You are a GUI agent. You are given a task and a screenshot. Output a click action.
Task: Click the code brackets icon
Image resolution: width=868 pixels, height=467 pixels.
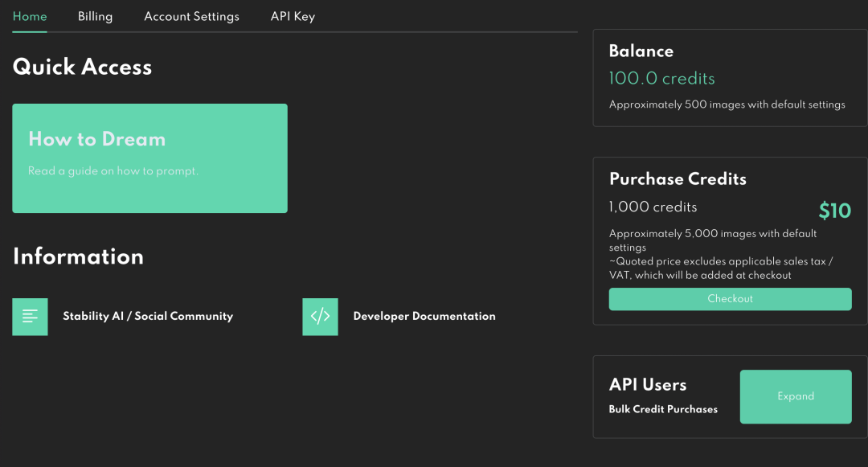tap(320, 317)
